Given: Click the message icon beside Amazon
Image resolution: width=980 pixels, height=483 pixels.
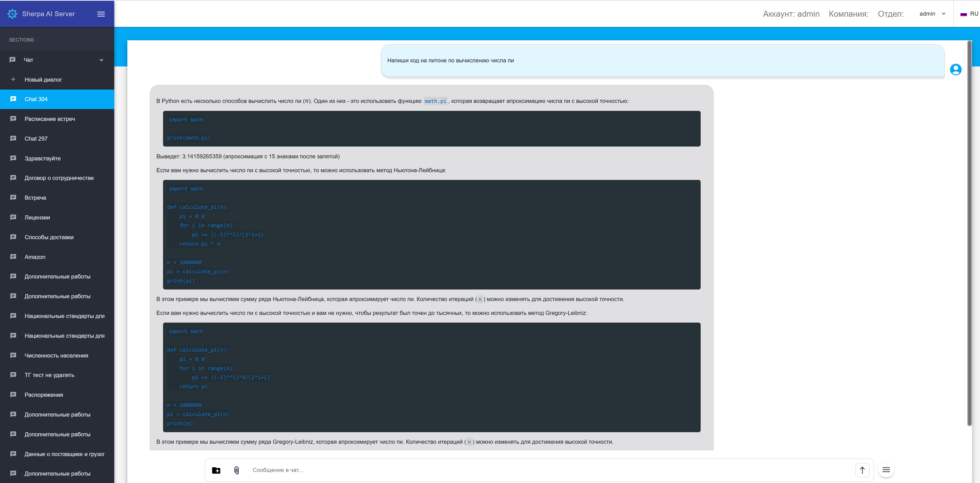Looking at the screenshot, I should click(x=13, y=257).
